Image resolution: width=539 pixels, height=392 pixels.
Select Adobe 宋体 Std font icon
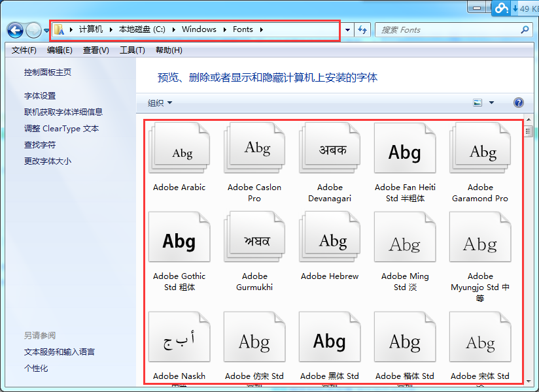coord(480,336)
